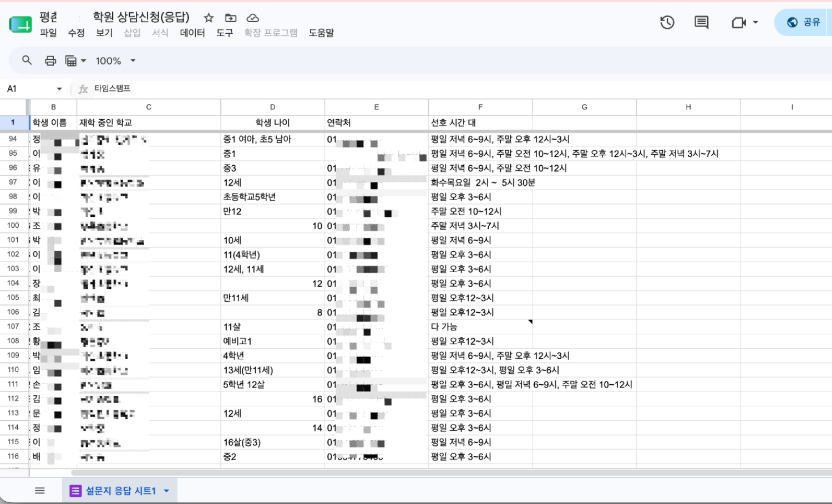Screen dimensions: 832x504
Task: Click the print icon
Action: [50, 60]
